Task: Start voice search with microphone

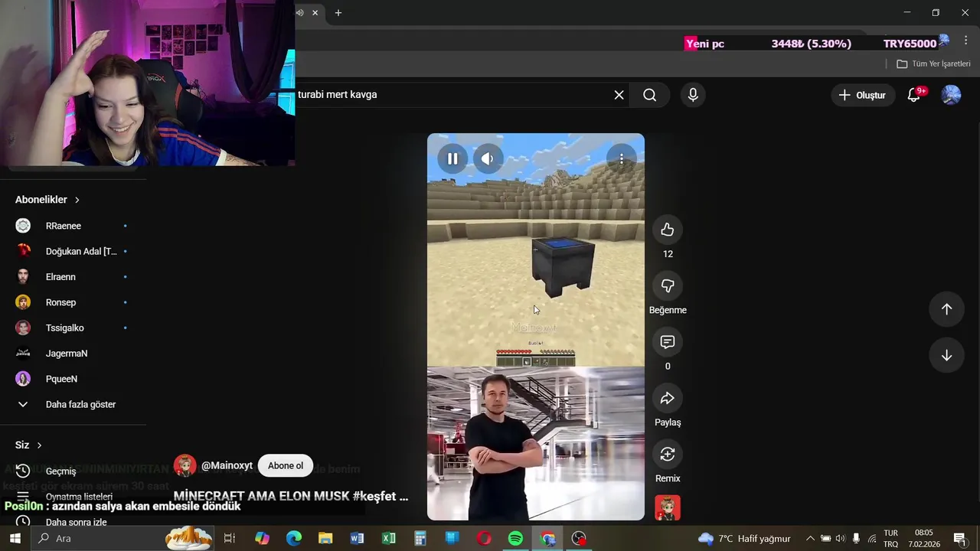Action: coord(693,95)
